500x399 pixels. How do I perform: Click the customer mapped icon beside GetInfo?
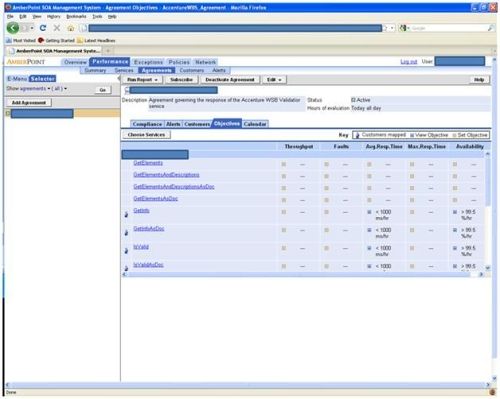pos(126,214)
